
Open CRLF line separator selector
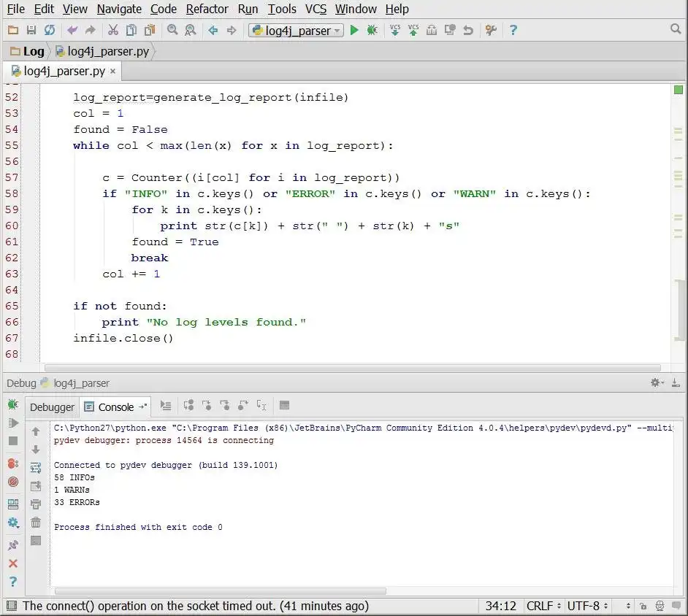tap(543, 607)
